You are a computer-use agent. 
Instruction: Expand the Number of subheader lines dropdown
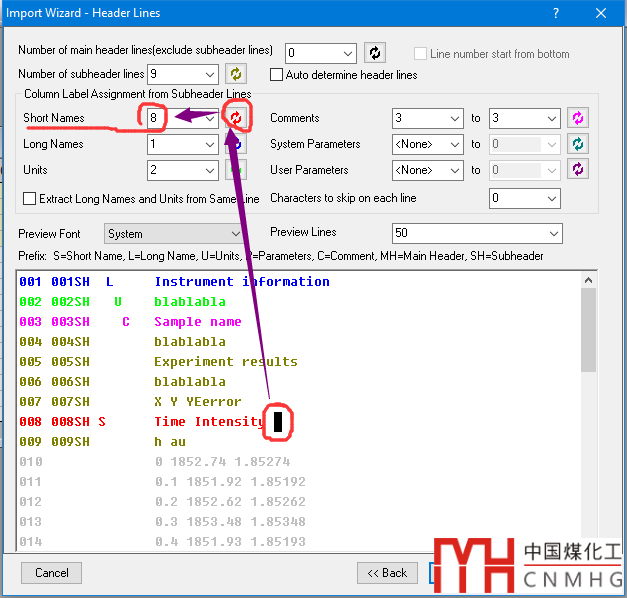[x=209, y=74]
